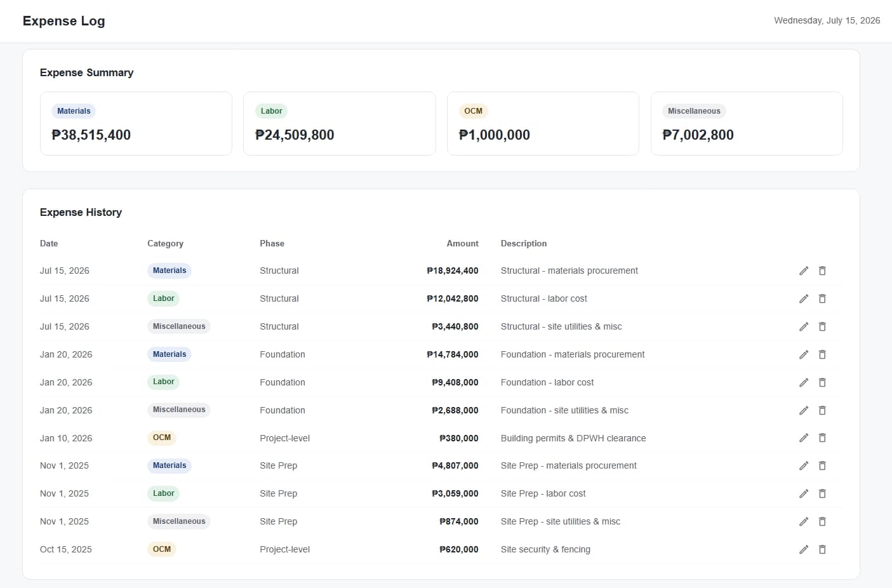Edit Building permits & DPWH clearance expense
Screen dimensions: 892x588
[804, 438]
